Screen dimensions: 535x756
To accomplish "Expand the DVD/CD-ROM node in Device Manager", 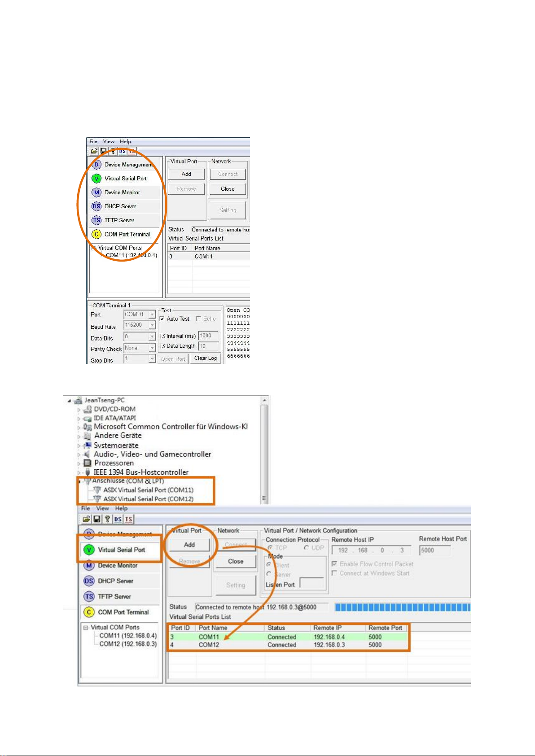I will click(79, 410).
